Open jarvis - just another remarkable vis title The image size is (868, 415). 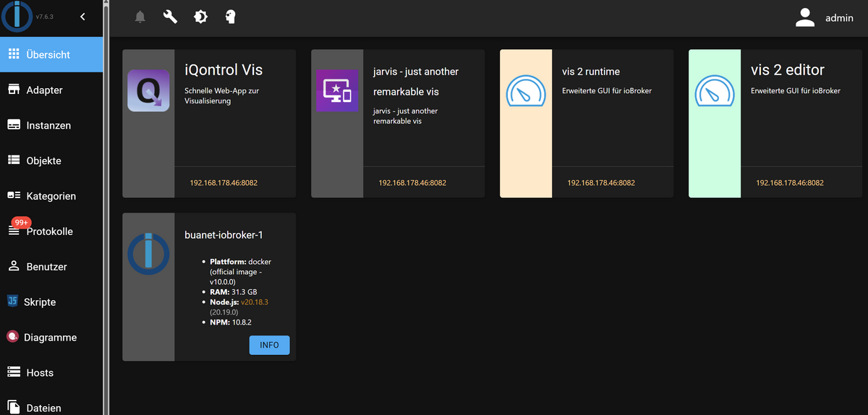point(416,82)
